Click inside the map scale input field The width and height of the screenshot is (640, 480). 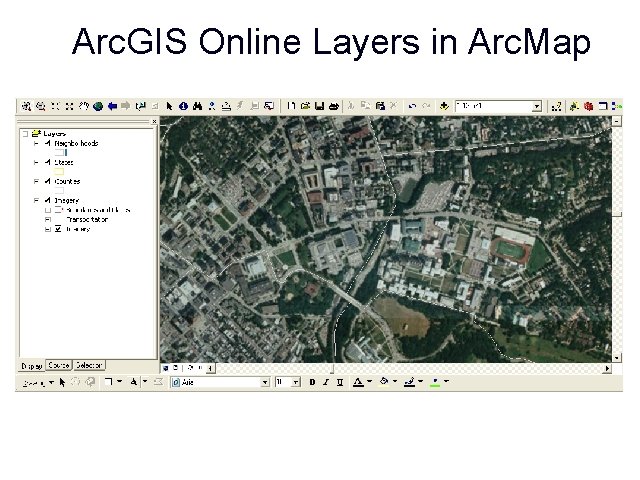point(494,107)
